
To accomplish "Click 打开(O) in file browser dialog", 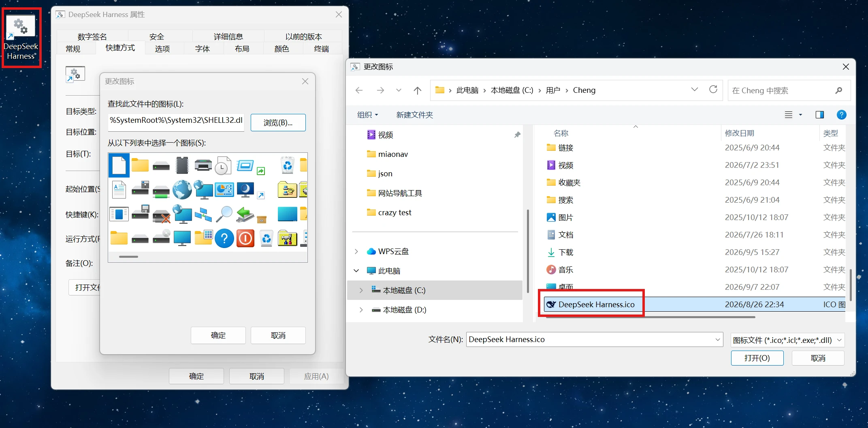I will pyautogui.click(x=757, y=358).
